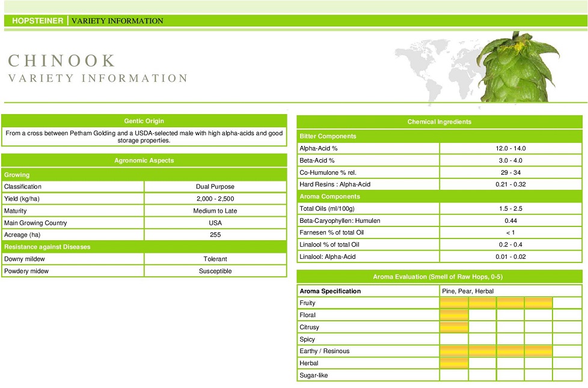Click the 'Medium to Late' value
The width and height of the screenshot is (588, 388).
tap(215, 211)
